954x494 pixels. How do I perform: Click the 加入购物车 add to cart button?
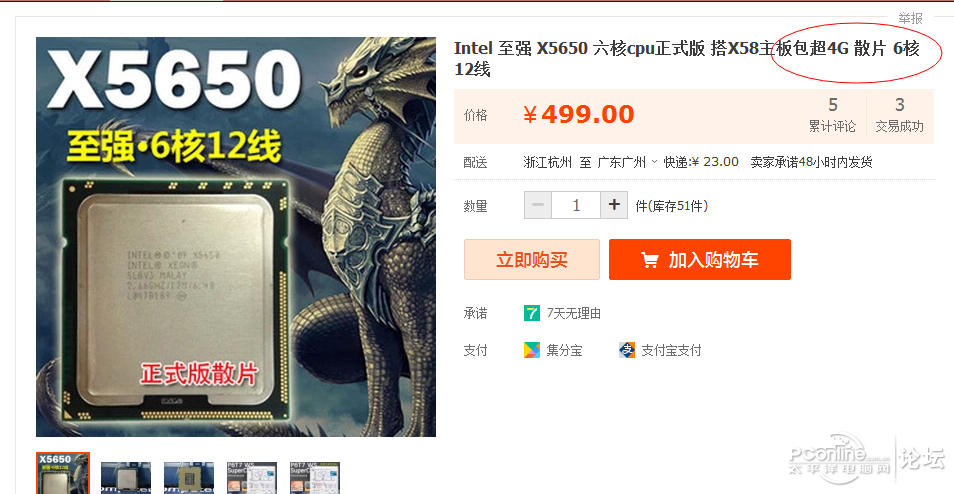click(x=700, y=260)
